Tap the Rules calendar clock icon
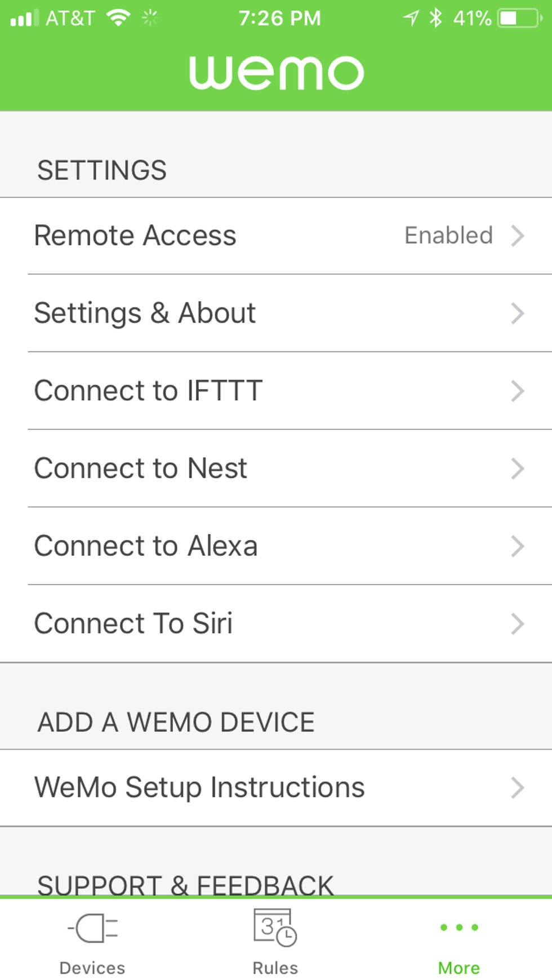This screenshot has width=552, height=980. pyautogui.click(x=275, y=927)
